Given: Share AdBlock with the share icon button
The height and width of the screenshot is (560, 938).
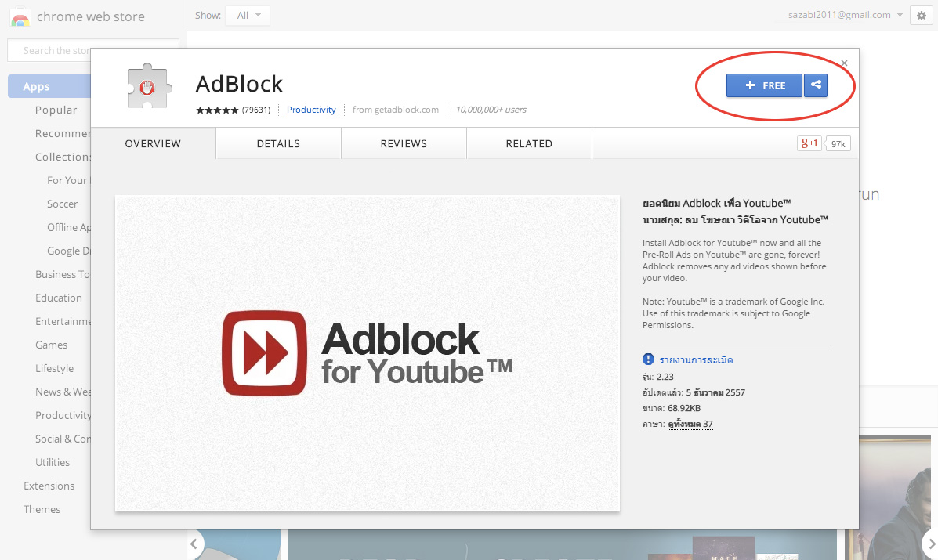Looking at the screenshot, I should [x=816, y=85].
